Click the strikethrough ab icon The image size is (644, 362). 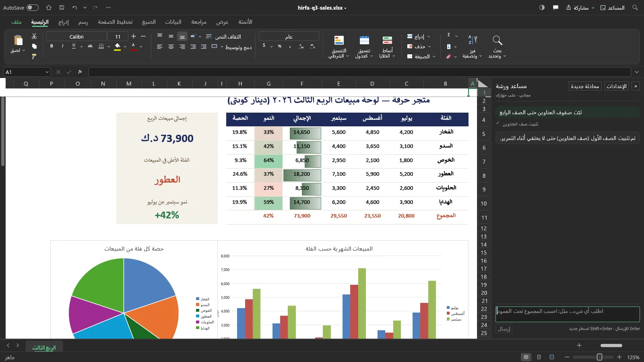(90, 46)
